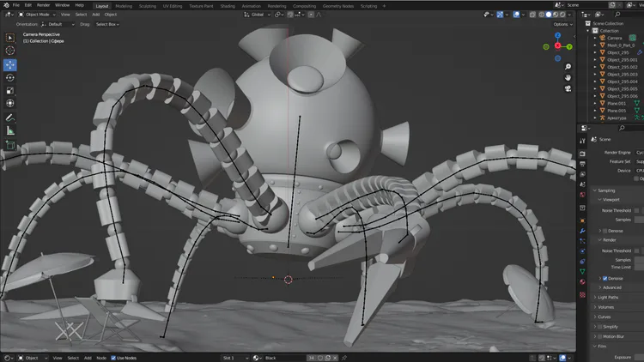Select the Select Box tool icon

[x=10, y=38]
